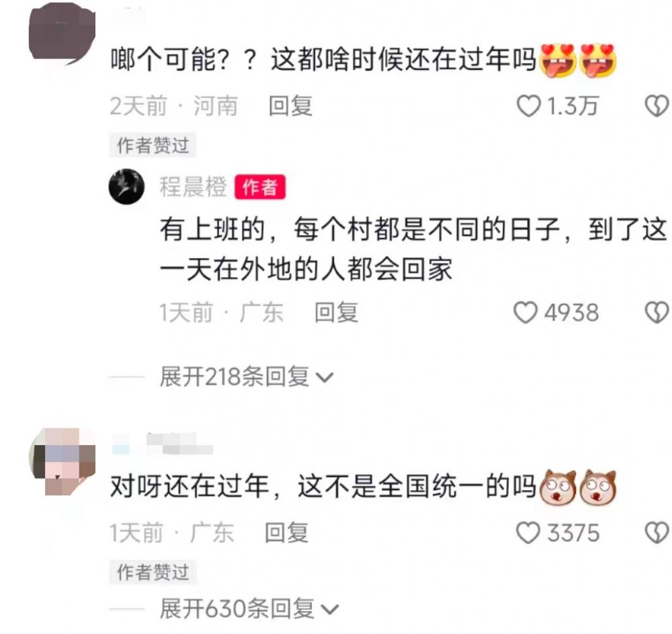Open the second commenter's pixelated avatar
Screen dimensions: 672x634
click(62, 462)
